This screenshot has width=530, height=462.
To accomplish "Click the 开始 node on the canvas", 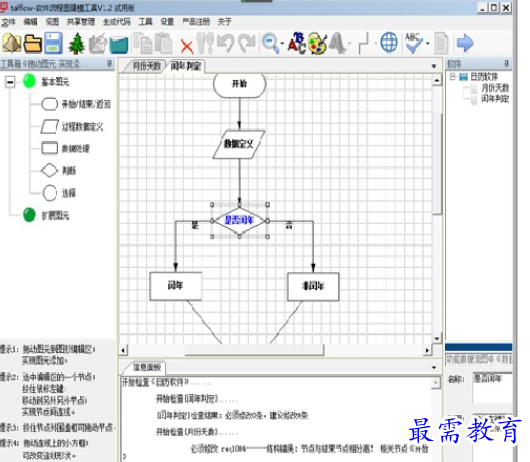I will pyautogui.click(x=240, y=85).
